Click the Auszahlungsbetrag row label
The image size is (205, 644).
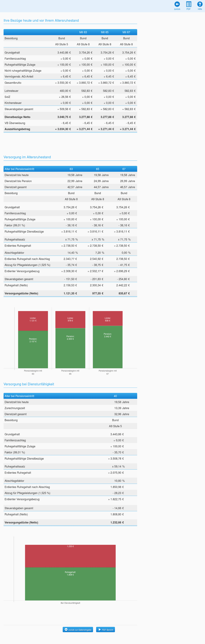(17, 129)
